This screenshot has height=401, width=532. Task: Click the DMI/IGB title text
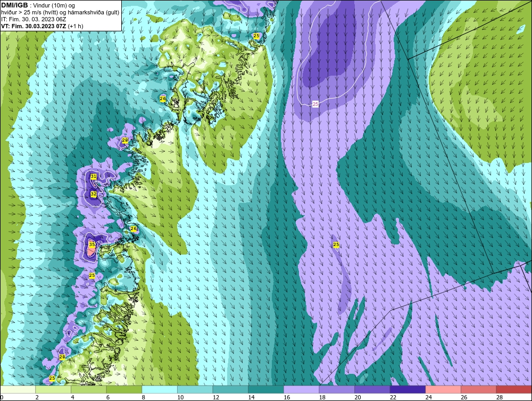coord(14,5)
